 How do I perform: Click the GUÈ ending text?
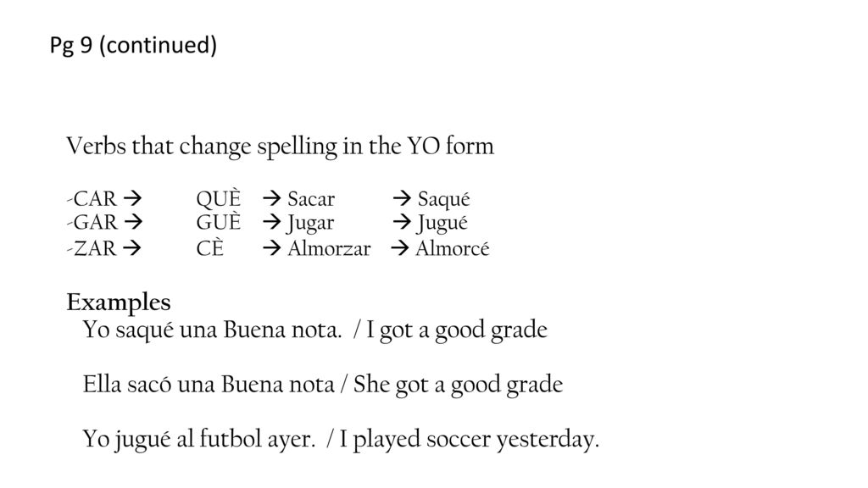tap(219, 222)
